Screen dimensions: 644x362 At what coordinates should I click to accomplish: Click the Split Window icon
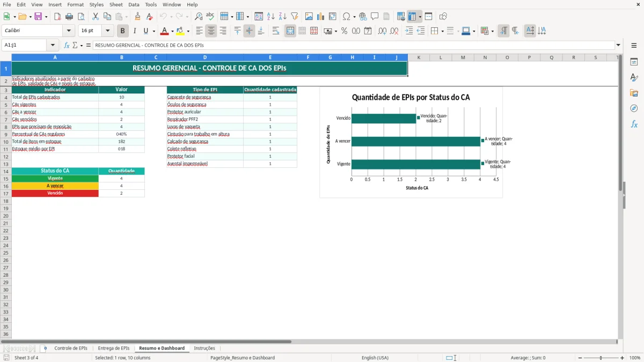pos(429,17)
